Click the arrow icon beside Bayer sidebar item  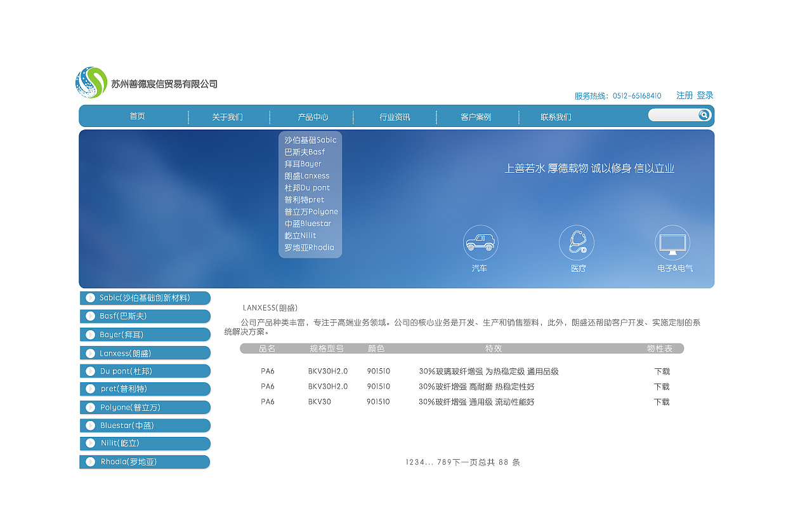pos(90,335)
